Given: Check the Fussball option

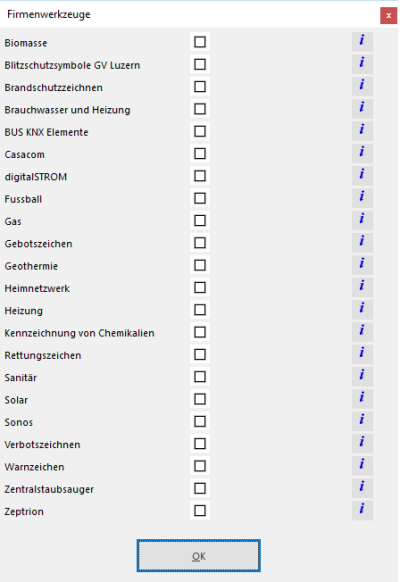Looking at the screenshot, I should pos(200,198).
